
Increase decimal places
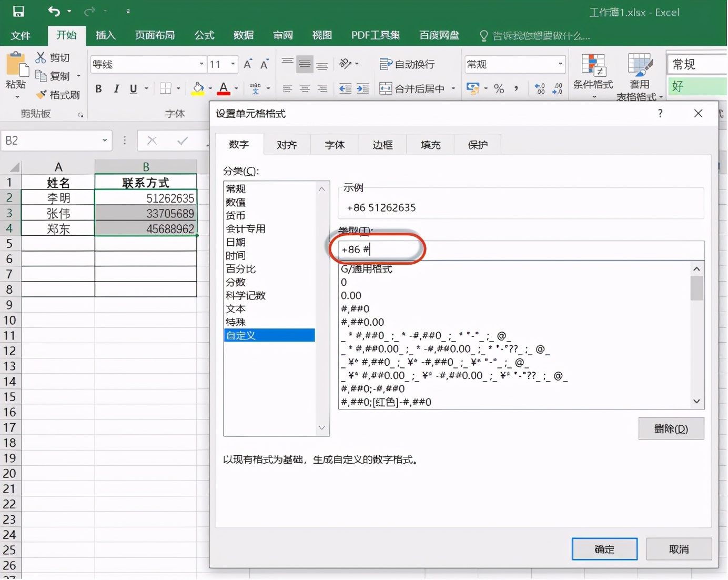(540, 89)
